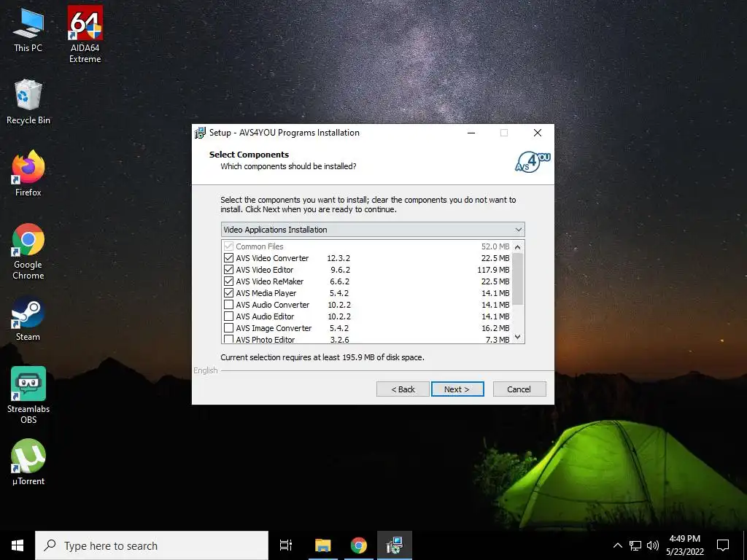Select the Firefox desktop shortcut
Screen dimensions: 747x560
pyautogui.click(x=28, y=174)
